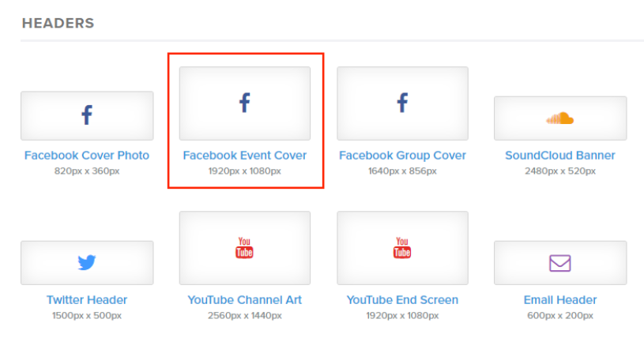Click the purple envelope Email Header icon

[x=559, y=263]
